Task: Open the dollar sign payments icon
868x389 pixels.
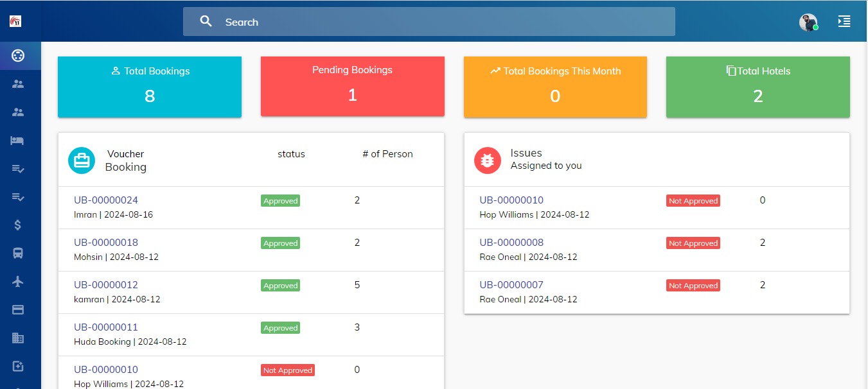Action: click(x=18, y=225)
